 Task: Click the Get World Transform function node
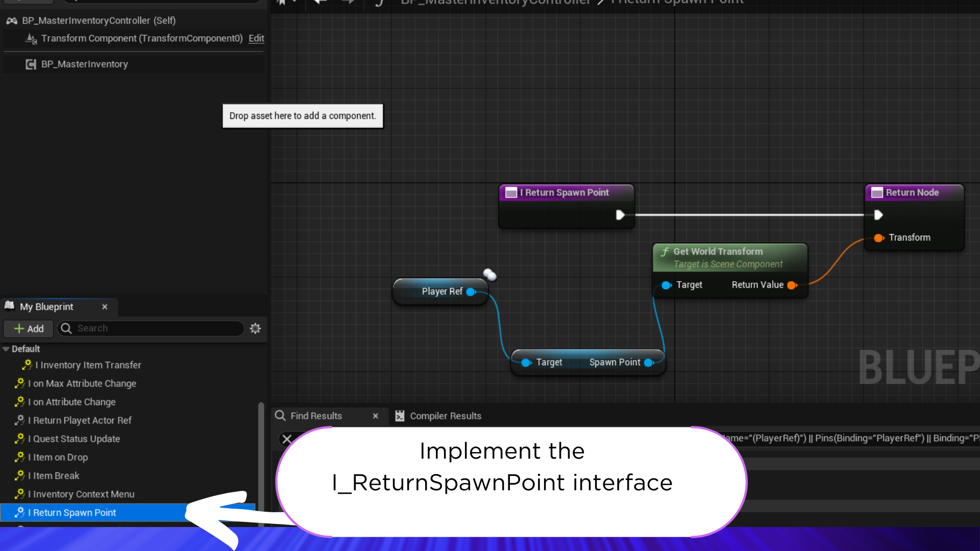pyautogui.click(x=729, y=257)
